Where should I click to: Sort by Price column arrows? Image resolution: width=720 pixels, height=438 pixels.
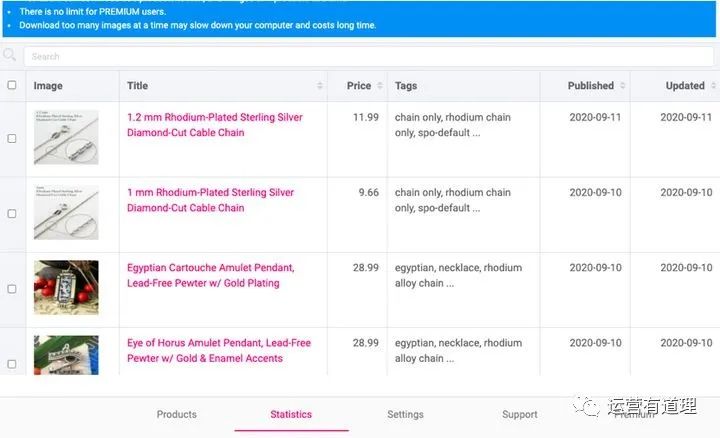(x=378, y=86)
